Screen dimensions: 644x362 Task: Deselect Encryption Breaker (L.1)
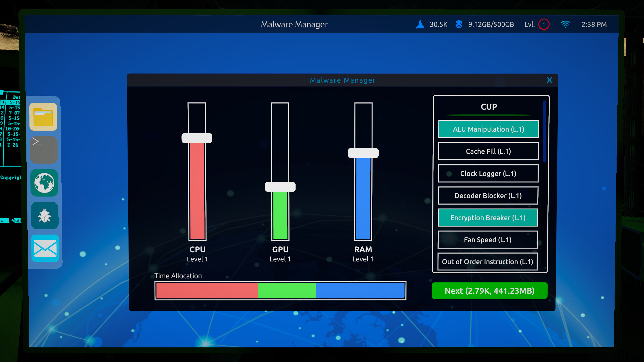click(488, 217)
